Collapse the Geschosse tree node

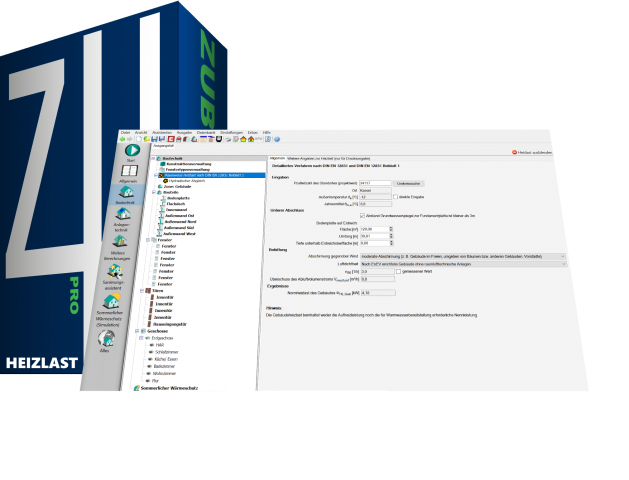137,331
